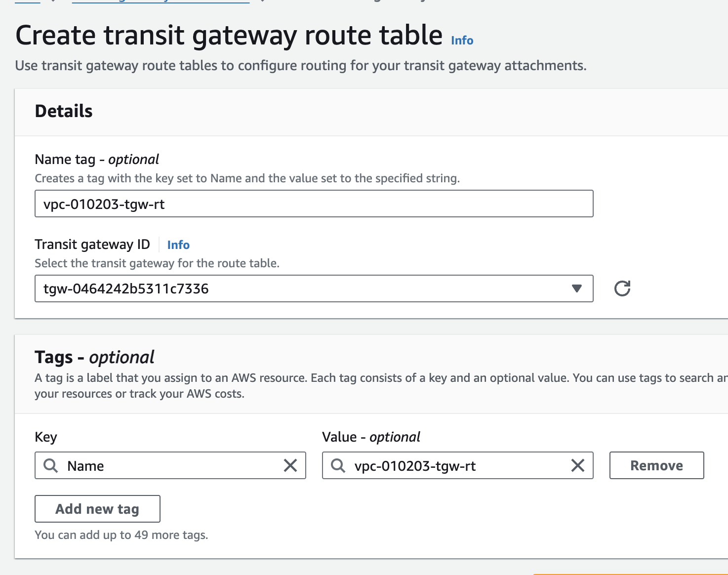Screen dimensions: 728x575
Task: Click the magnifier icon in the Value field
Action: point(338,465)
